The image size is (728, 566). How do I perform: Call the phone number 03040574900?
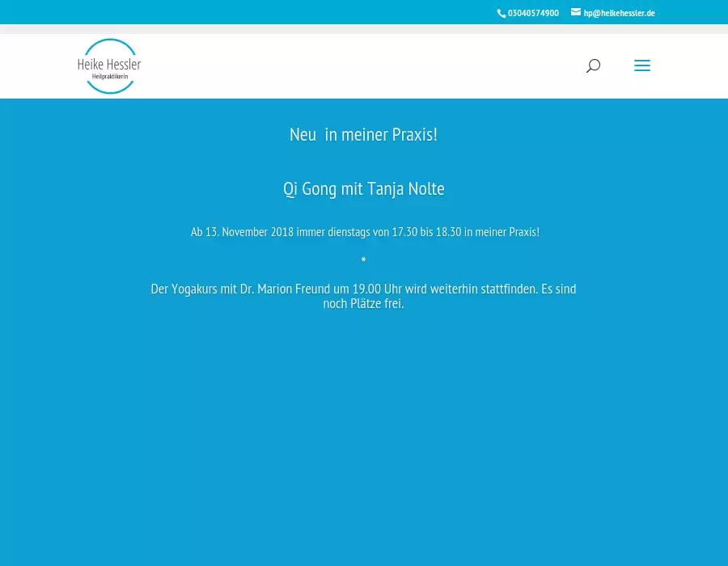pos(533,14)
